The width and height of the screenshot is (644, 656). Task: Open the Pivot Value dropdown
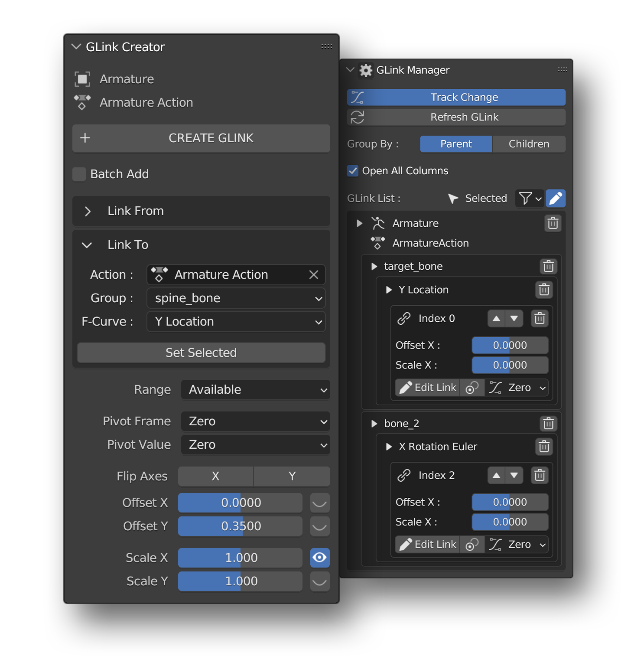pyautogui.click(x=256, y=445)
